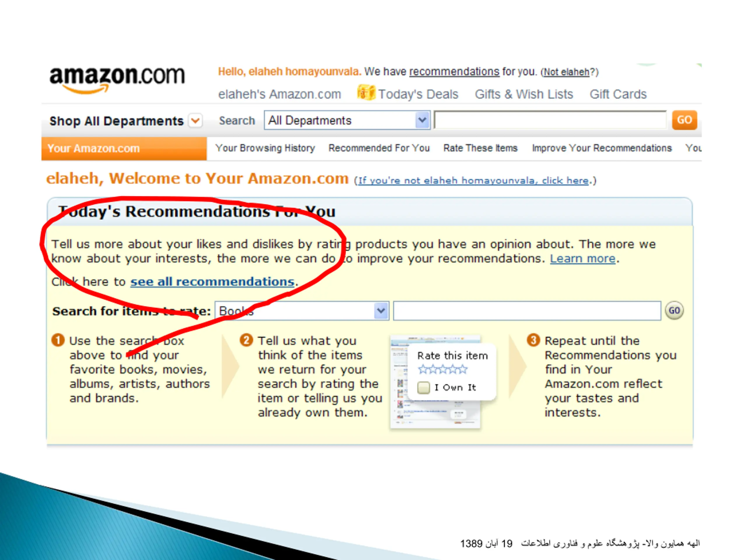Click the rating stars under Rate this item
The image size is (747, 560).
(x=442, y=370)
